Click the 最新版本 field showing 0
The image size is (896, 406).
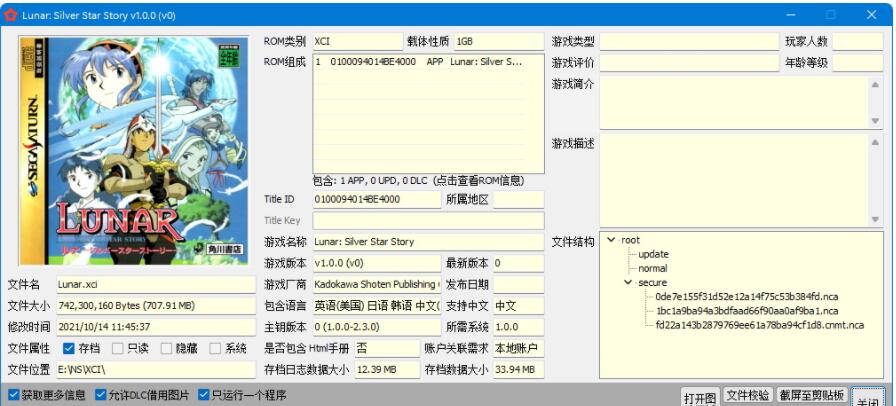click(x=519, y=263)
